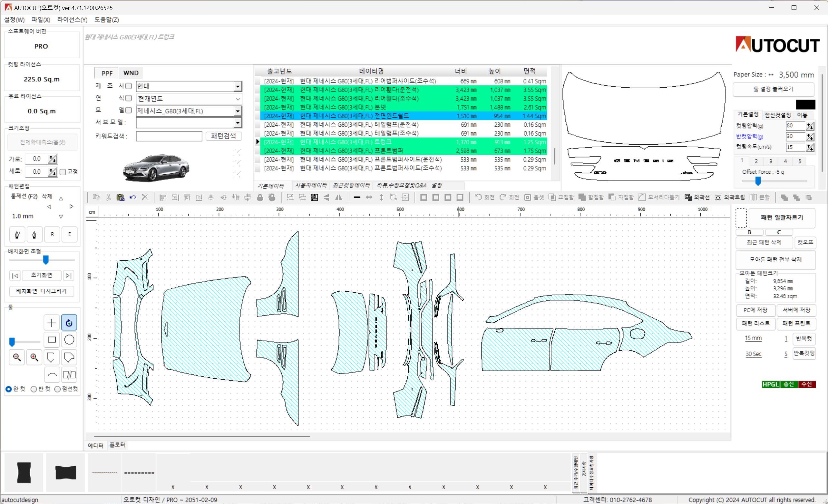Select the 반컷 radio button

[34, 389]
